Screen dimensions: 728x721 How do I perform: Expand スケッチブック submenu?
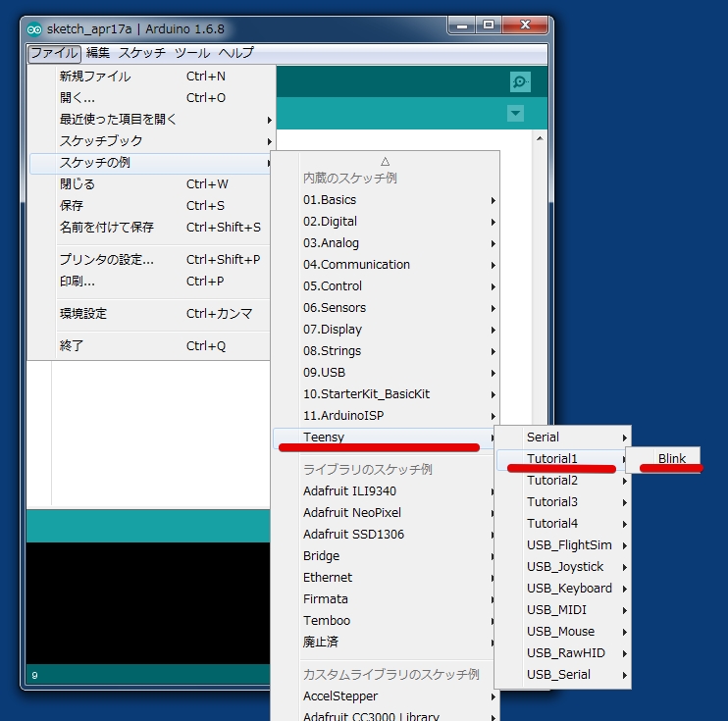click(x=152, y=140)
